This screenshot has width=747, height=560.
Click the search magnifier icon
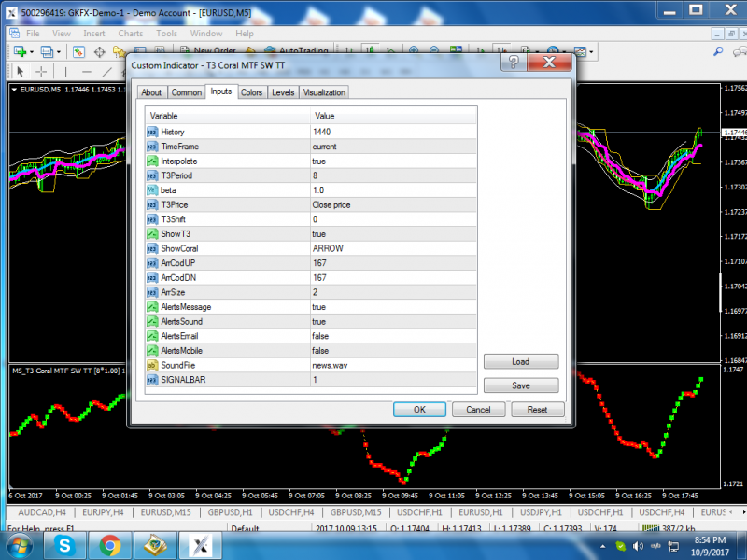pos(718,51)
